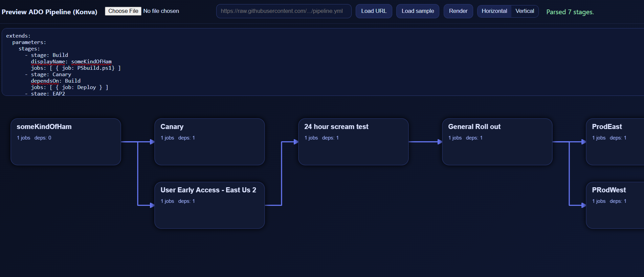
Task: Switch layout to Vertical
Action: point(525,11)
